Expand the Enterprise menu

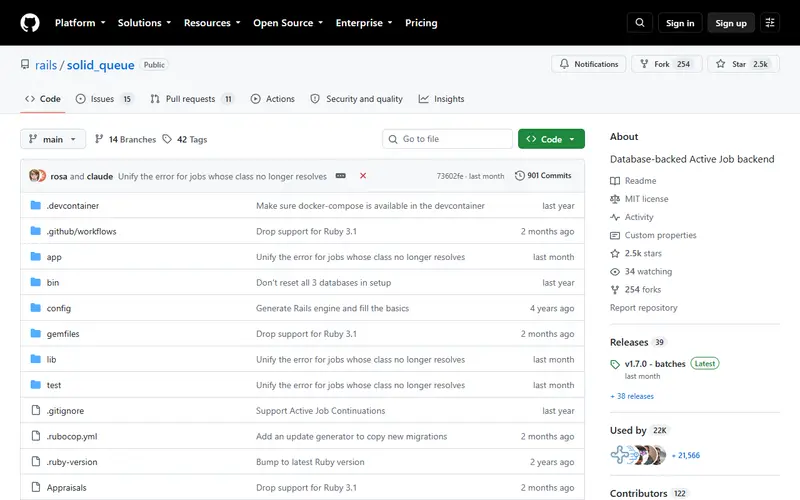pyautogui.click(x=364, y=23)
